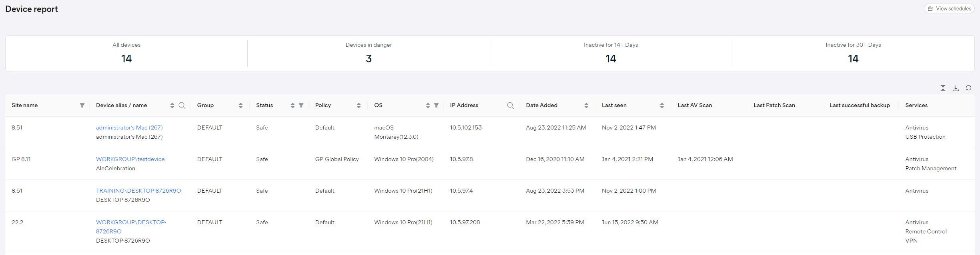Sort the Date Added column

(x=586, y=105)
